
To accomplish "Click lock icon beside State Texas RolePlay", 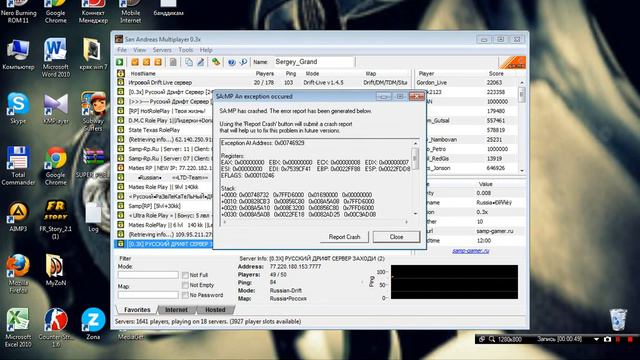I will [x=121, y=130].
